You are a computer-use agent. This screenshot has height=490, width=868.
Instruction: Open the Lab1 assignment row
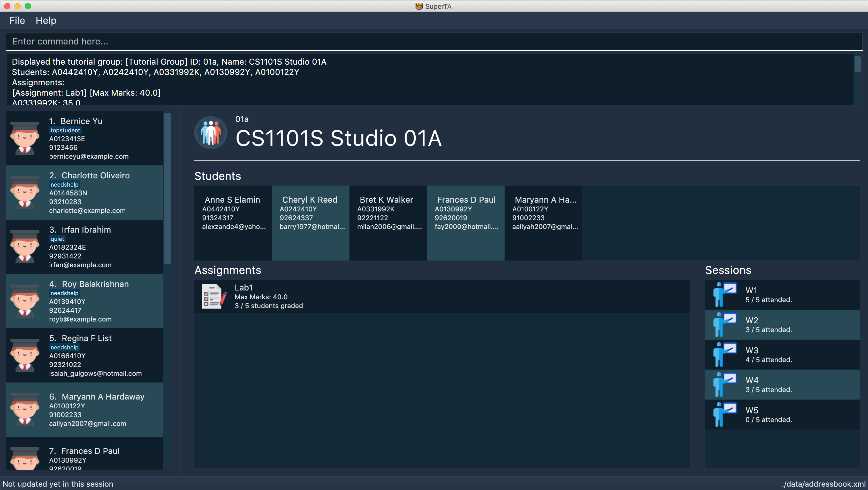point(442,296)
